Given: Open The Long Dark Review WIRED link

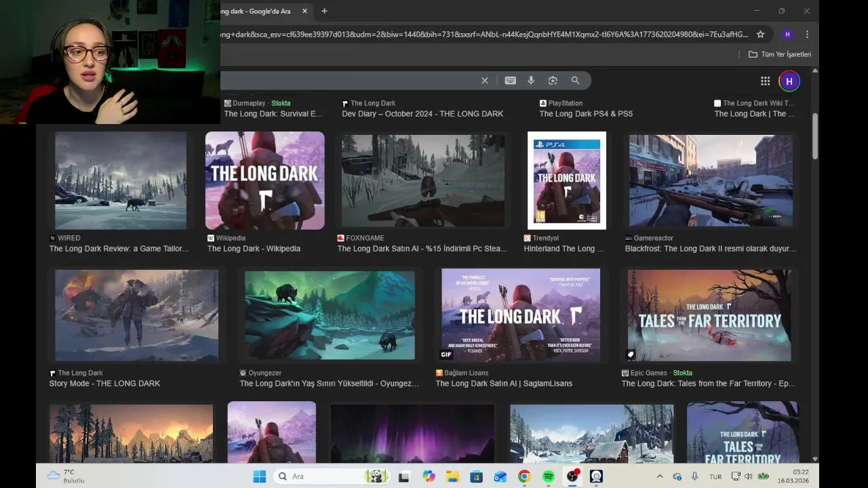Looking at the screenshot, I should (x=119, y=249).
